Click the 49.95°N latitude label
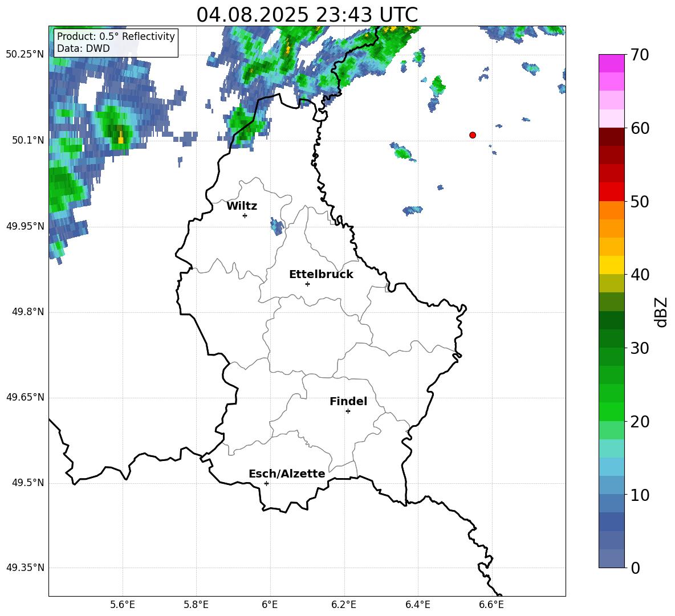Screen dimensions: 675x616 pos(25,226)
